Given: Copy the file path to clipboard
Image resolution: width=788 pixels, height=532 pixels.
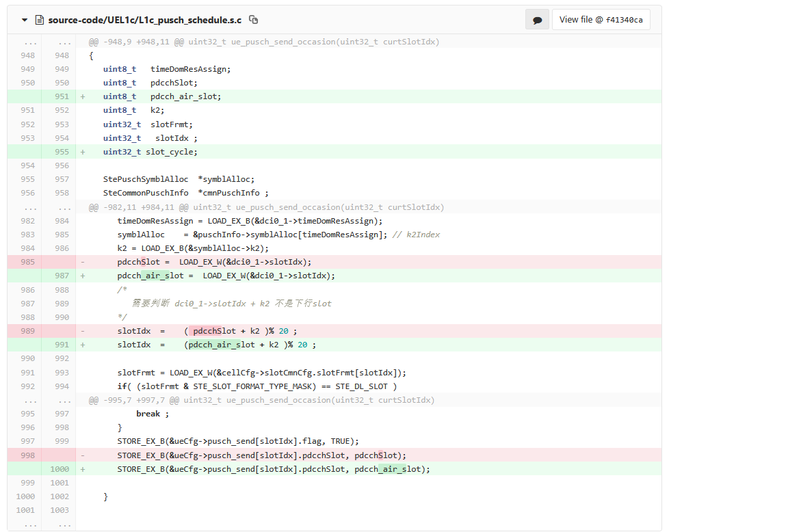Looking at the screenshot, I should coord(254,20).
